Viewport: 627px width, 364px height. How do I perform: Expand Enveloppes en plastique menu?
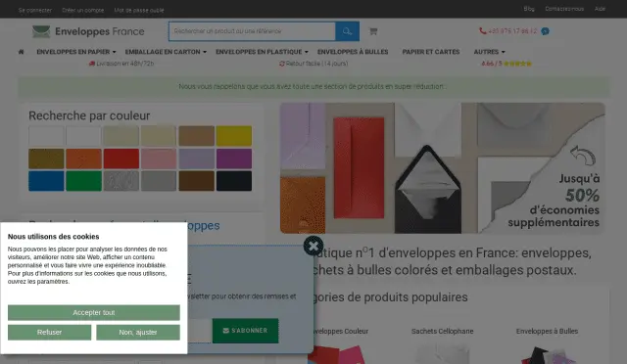(262, 52)
